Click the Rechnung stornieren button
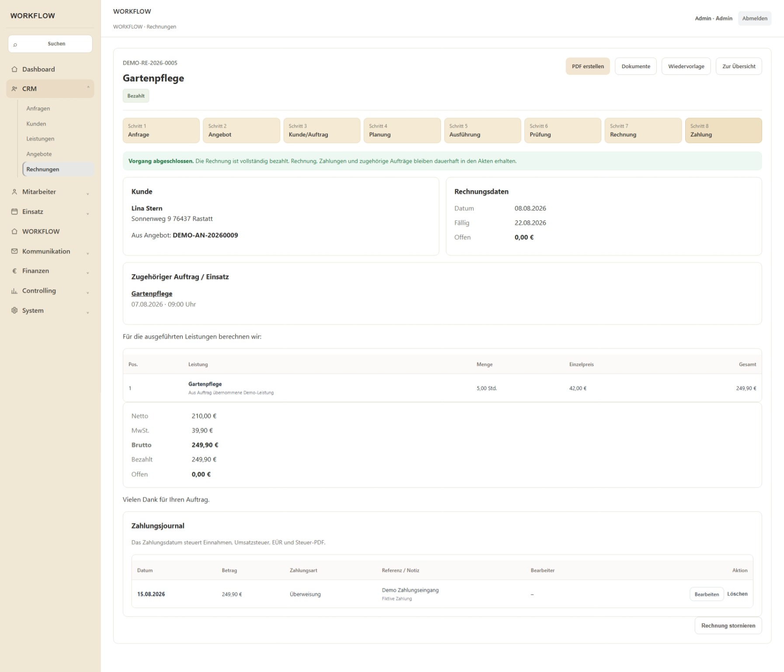Image resolution: width=784 pixels, height=672 pixels. [728, 626]
